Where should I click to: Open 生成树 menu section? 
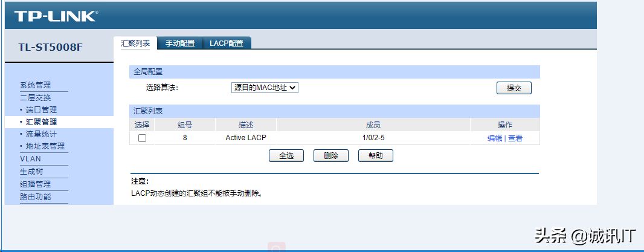(31, 172)
